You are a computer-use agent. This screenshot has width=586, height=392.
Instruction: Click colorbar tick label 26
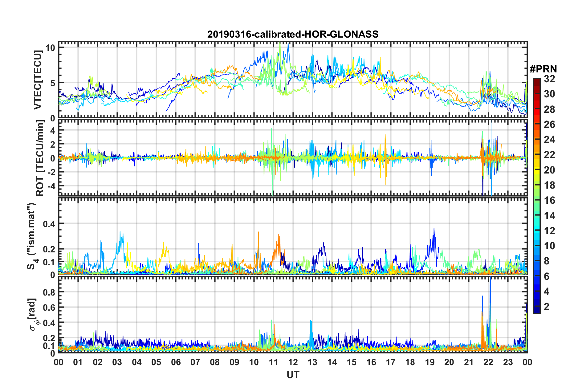(549, 125)
